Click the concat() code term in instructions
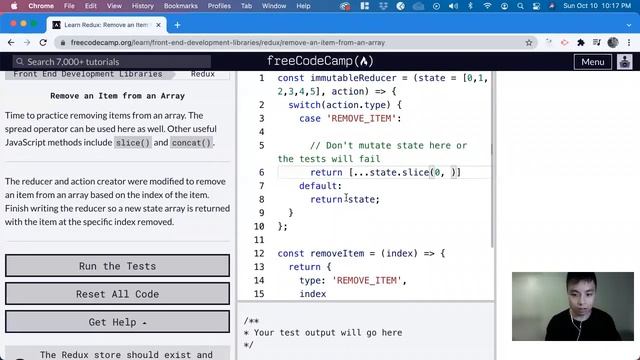Screen dimensions: 640x360 click(x=191, y=142)
